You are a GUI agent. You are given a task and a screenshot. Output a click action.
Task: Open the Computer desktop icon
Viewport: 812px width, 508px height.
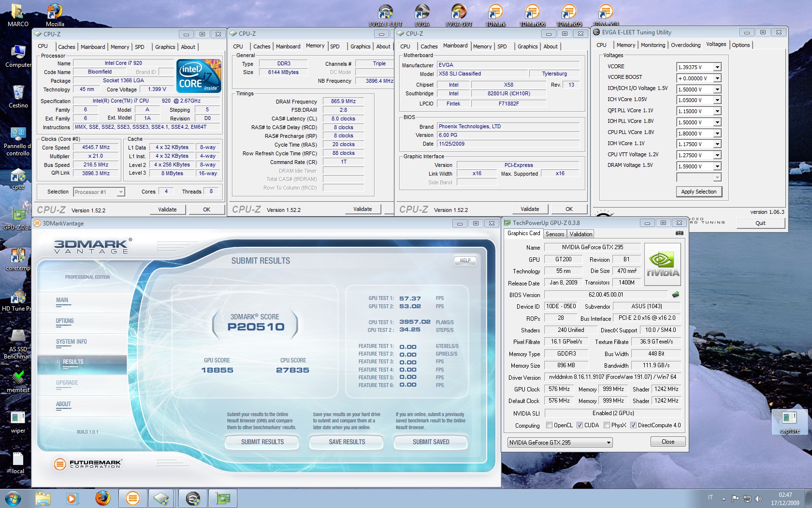18,56
